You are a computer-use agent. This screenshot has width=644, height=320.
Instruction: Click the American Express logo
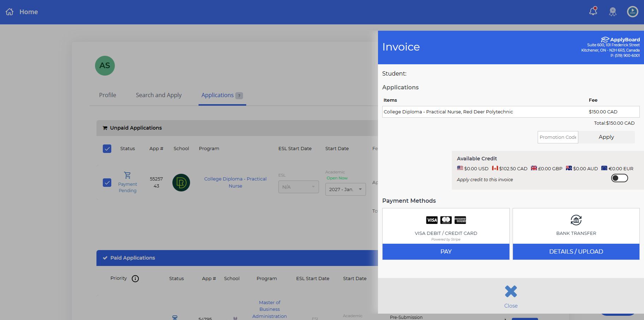460,220
